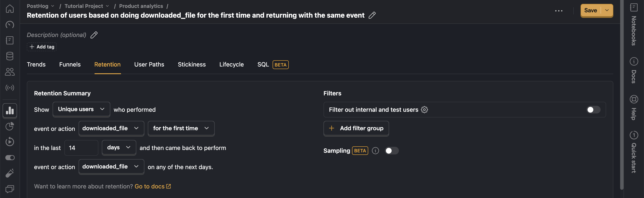The image size is (644, 198).
Task: Open the Activity live events icon
Action: tap(10, 88)
